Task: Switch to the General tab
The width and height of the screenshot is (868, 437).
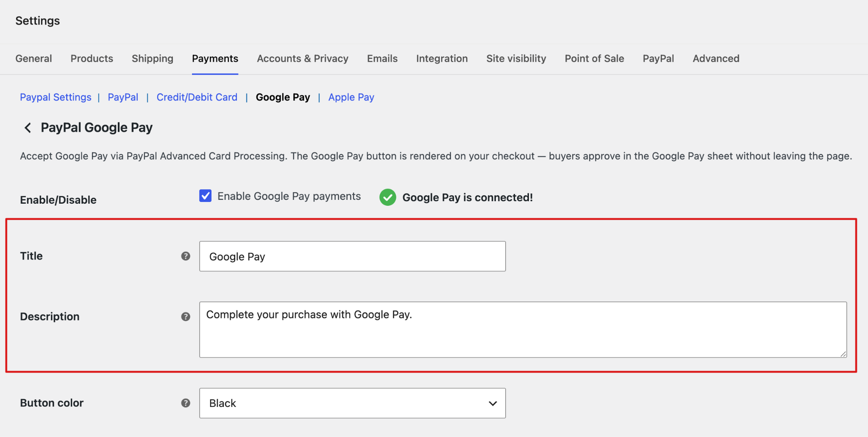Action: click(x=34, y=58)
